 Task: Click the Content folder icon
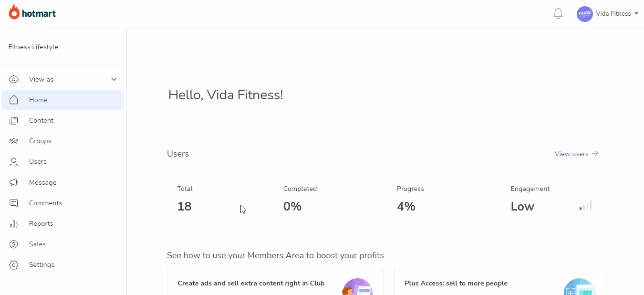point(14,121)
